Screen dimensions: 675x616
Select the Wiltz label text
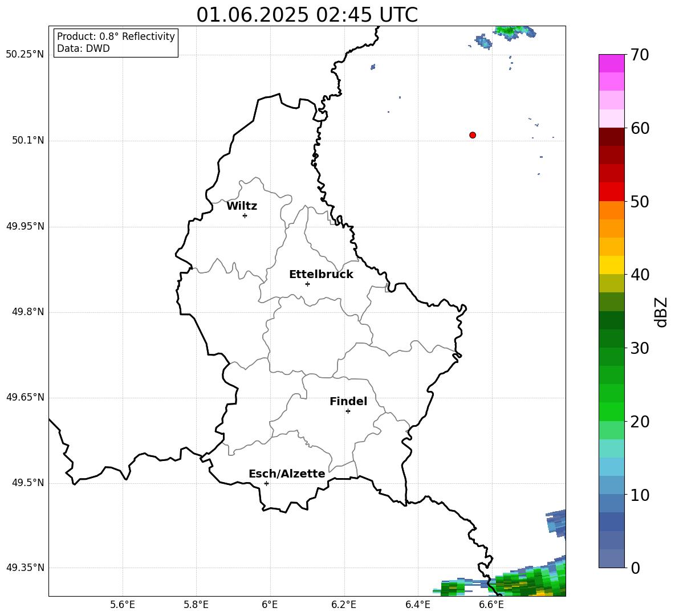click(x=242, y=206)
